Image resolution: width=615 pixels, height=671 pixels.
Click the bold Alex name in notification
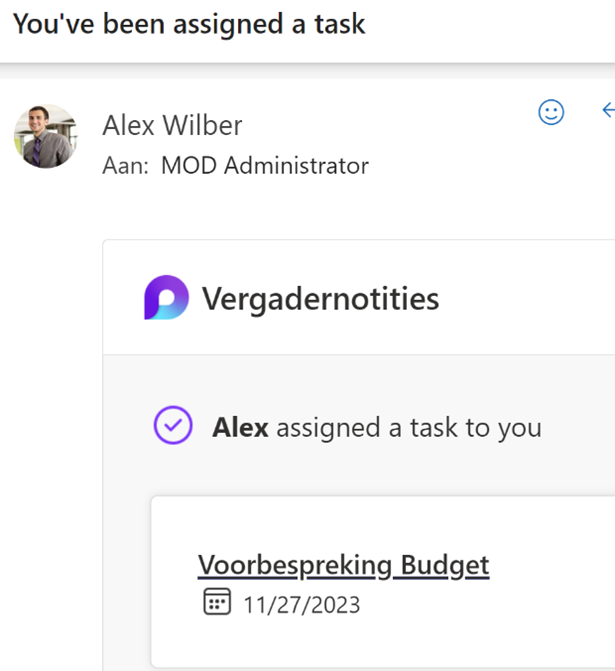(241, 428)
